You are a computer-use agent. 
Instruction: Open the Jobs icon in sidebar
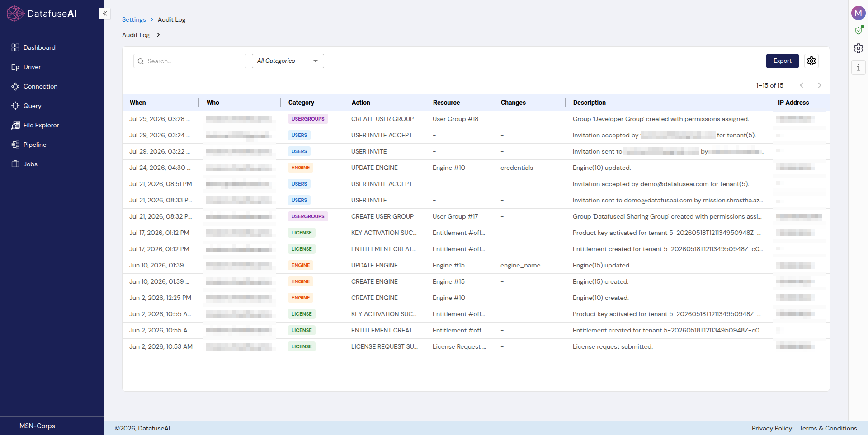coord(15,164)
